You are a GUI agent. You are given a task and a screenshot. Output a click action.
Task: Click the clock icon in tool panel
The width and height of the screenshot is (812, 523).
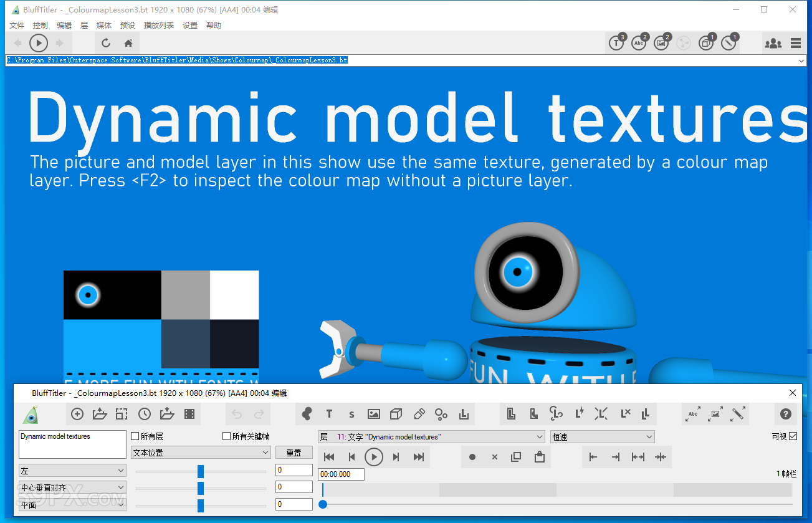(145, 414)
